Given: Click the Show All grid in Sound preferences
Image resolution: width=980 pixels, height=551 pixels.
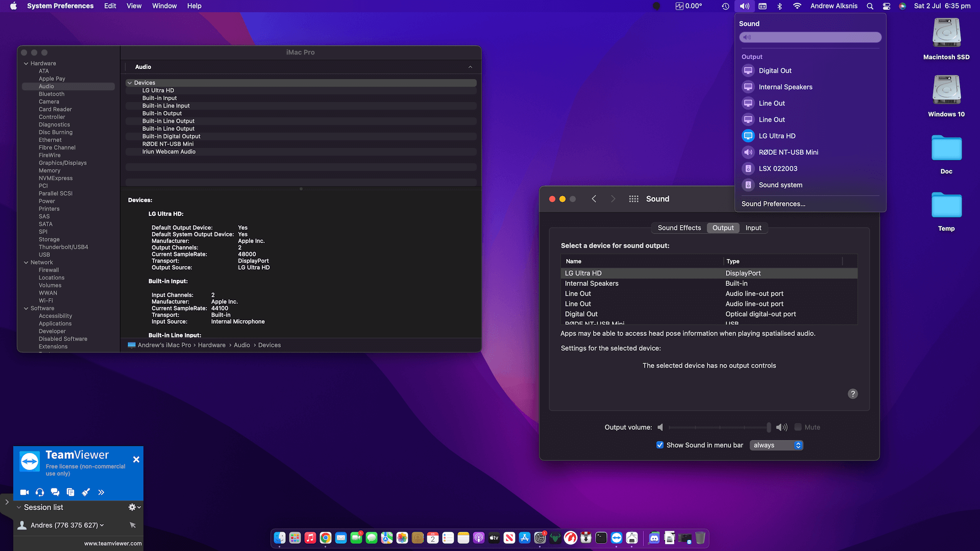Looking at the screenshot, I should click(633, 198).
